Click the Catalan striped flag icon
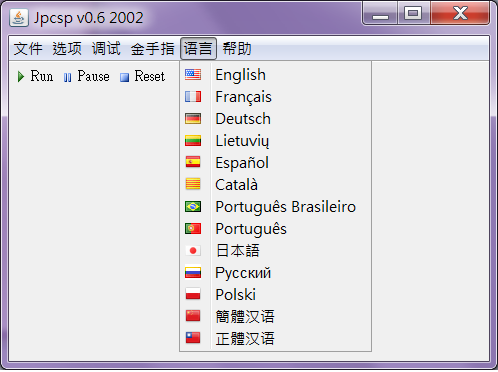This screenshot has height=372, width=498. coord(193,184)
